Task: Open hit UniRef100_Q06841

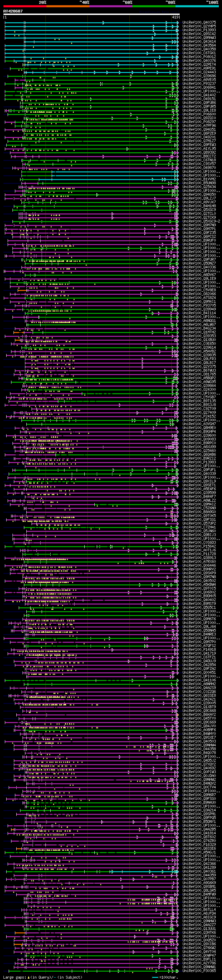Action: click(199, 88)
